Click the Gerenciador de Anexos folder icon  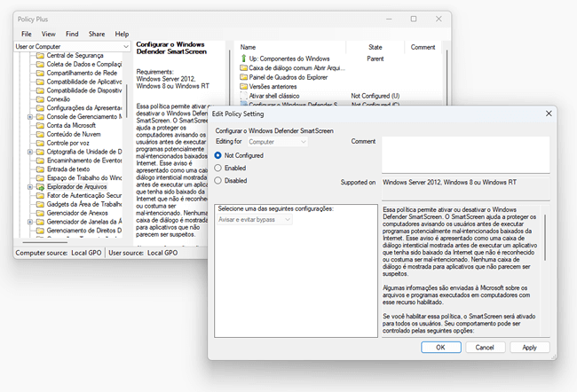tap(41, 213)
